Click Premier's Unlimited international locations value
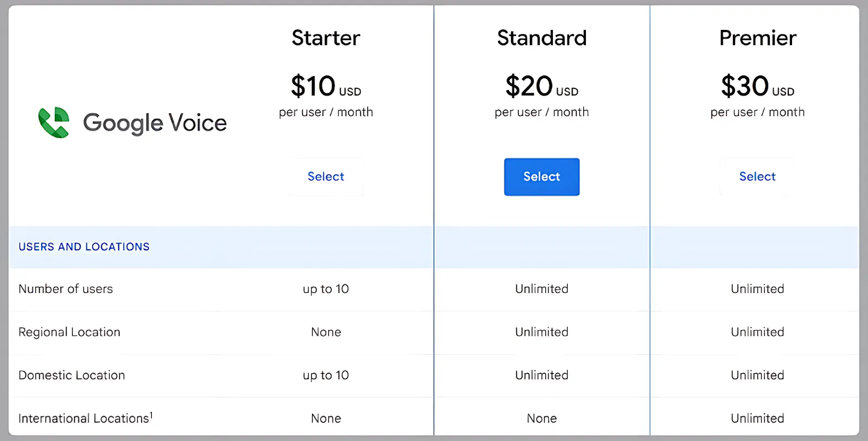This screenshot has width=868, height=441. click(x=757, y=418)
